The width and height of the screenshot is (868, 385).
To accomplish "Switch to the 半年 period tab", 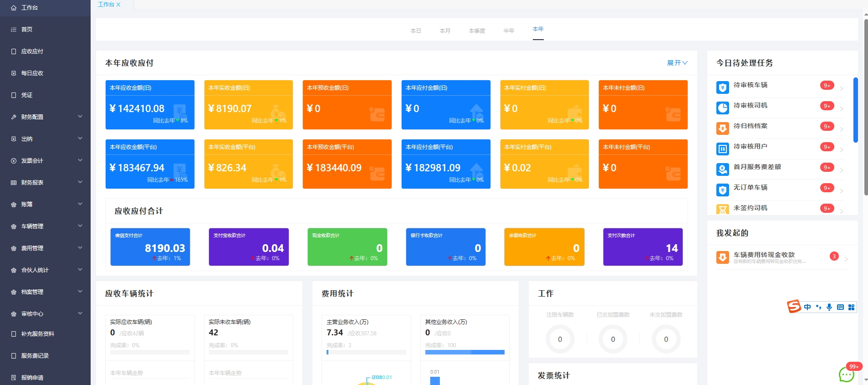I will pyautogui.click(x=509, y=31).
